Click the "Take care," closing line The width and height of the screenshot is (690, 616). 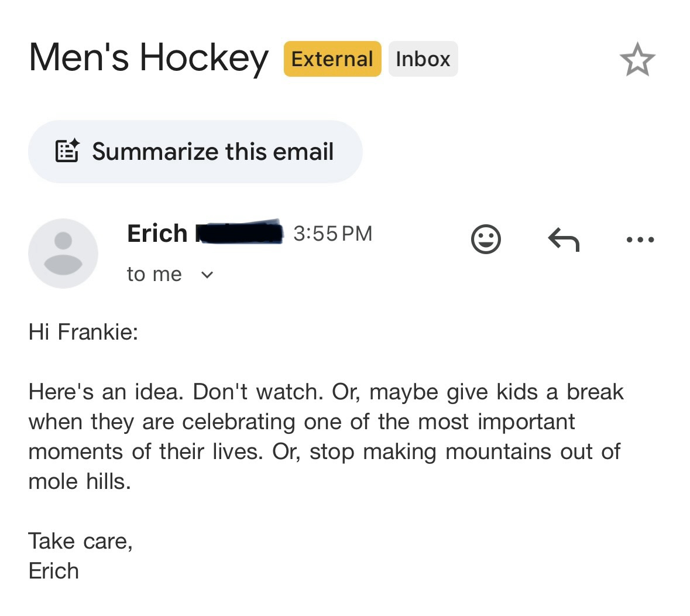80,540
